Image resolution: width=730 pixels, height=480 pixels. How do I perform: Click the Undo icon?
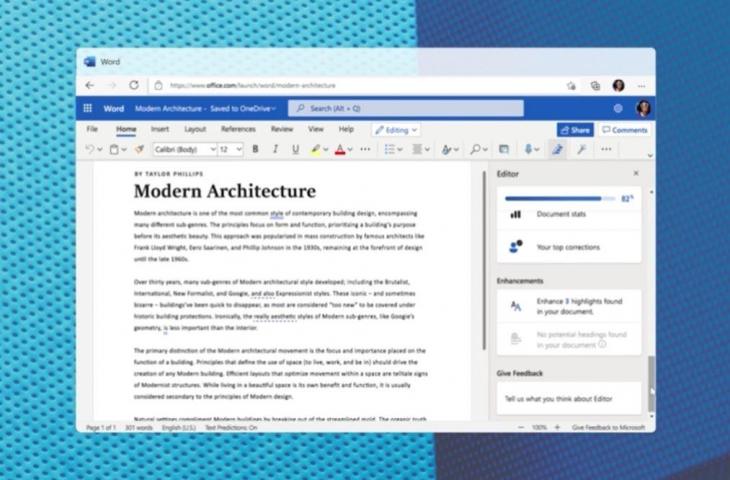pyautogui.click(x=89, y=149)
